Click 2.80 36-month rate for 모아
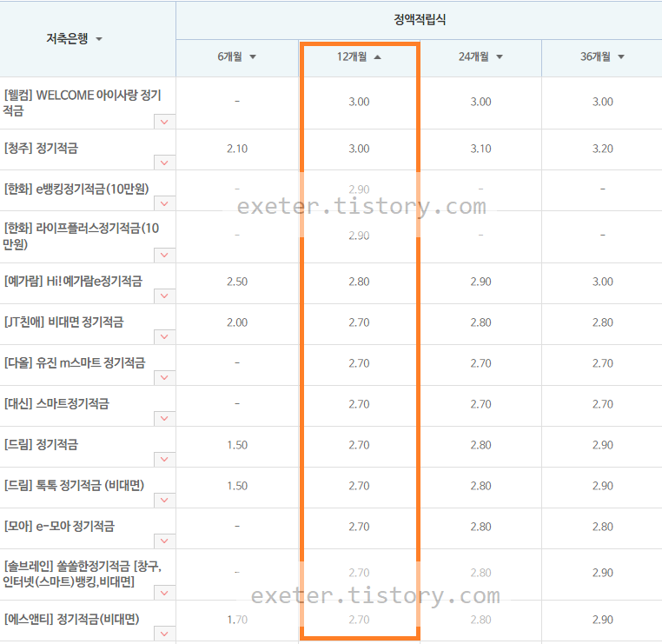This screenshot has height=644, width=662. point(602,527)
